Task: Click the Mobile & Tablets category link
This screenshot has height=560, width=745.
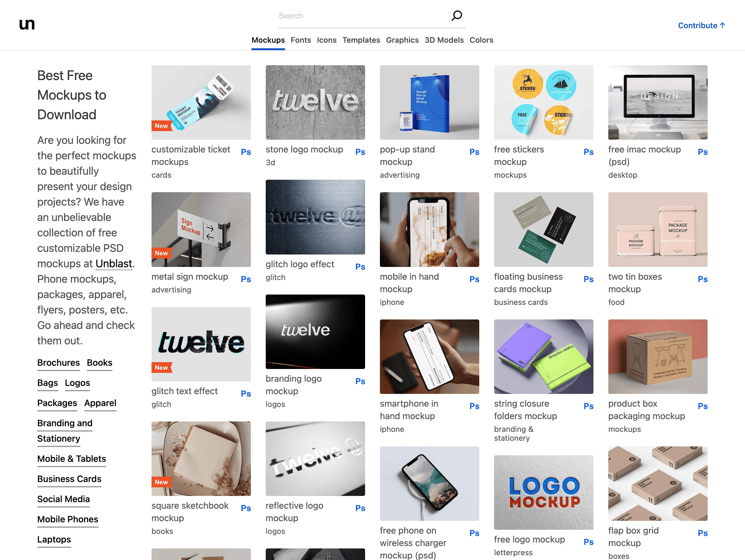Action: click(71, 458)
